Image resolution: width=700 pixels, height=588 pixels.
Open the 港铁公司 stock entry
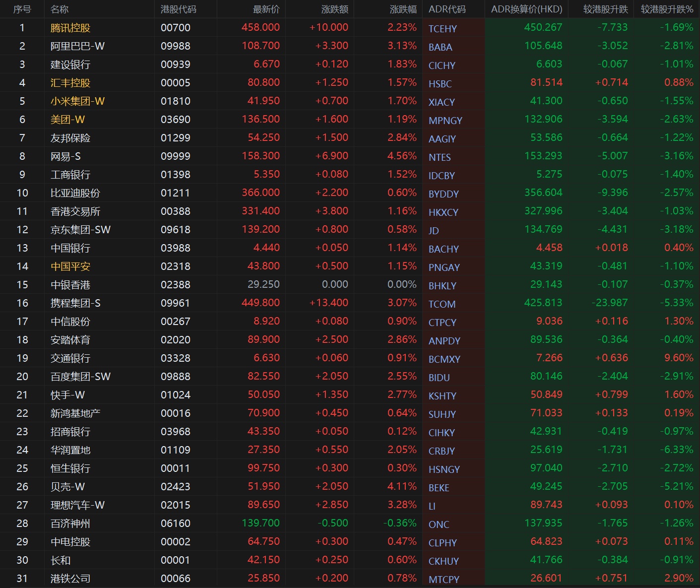point(70,579)
